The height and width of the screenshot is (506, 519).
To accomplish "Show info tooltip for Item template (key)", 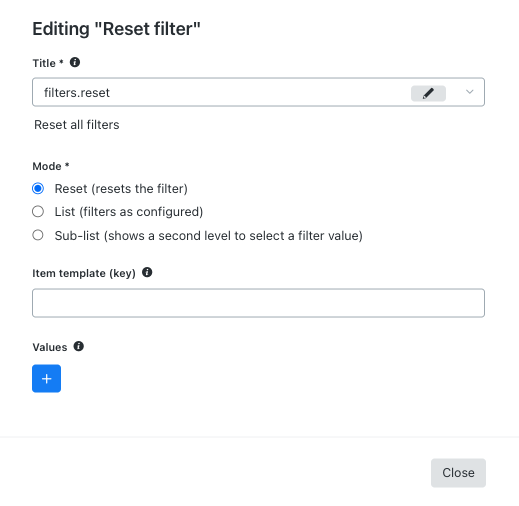I will click(147, 272).
